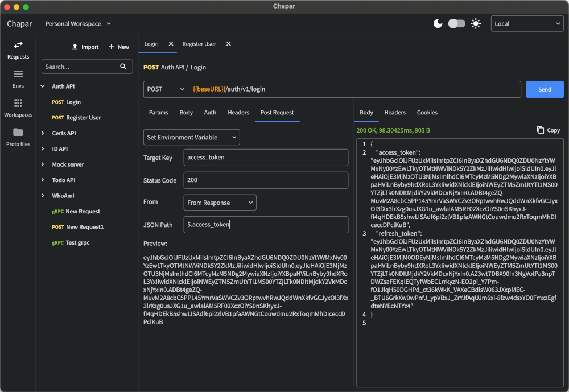
Task: Expand the Mock server collection
Action: click(43, 164)
